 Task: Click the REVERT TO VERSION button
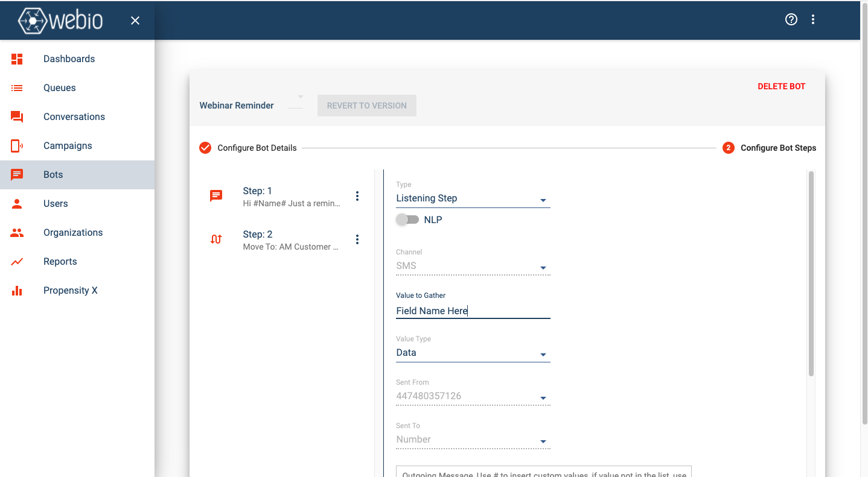tap(367, 106)
